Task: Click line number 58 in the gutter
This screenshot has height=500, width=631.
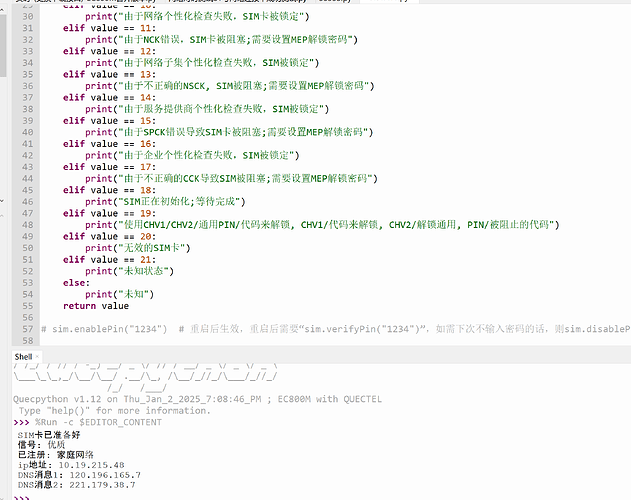Action: [x=28, y=341]
